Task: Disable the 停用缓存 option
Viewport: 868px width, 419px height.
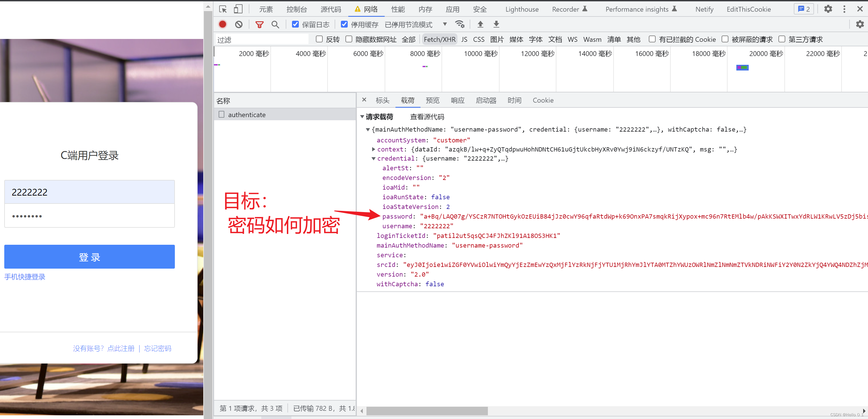Action: [344, 24]
